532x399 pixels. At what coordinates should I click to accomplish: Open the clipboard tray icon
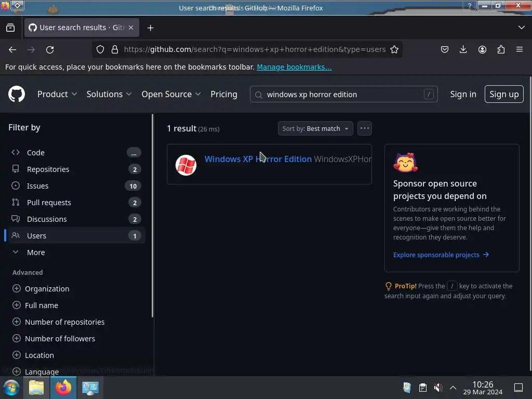pos(423,388)
